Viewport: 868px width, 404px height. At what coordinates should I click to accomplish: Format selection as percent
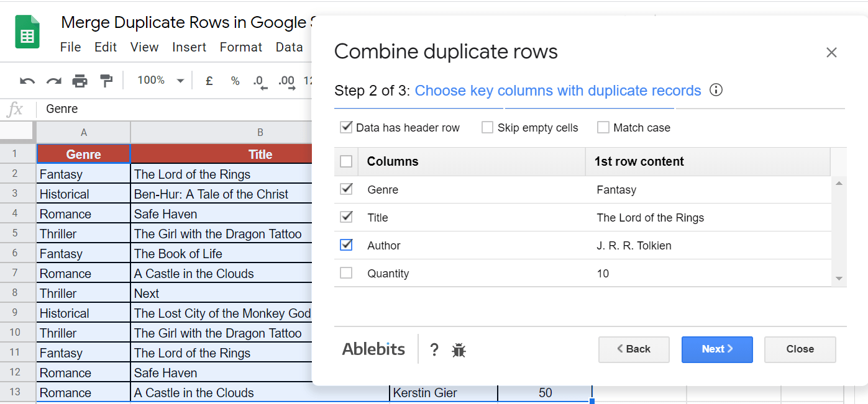235,81
